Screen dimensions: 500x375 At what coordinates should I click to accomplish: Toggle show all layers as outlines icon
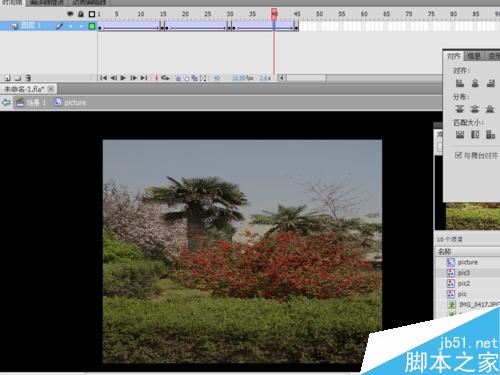point(92,14)
